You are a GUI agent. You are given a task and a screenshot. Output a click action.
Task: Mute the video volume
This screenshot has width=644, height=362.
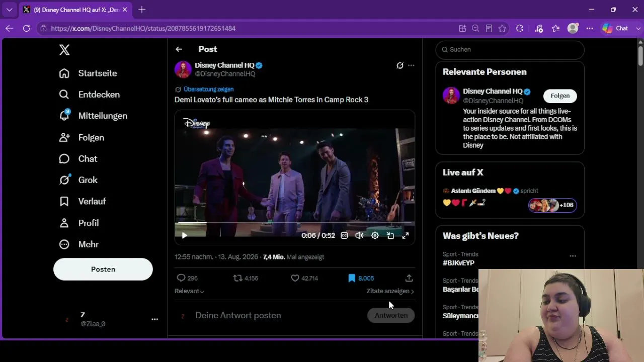359,235
